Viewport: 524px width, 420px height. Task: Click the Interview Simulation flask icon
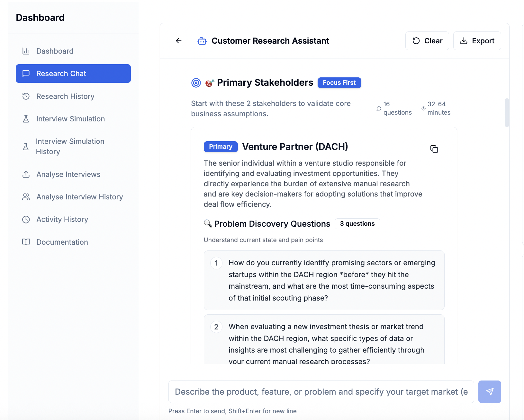tap(26, 119)
